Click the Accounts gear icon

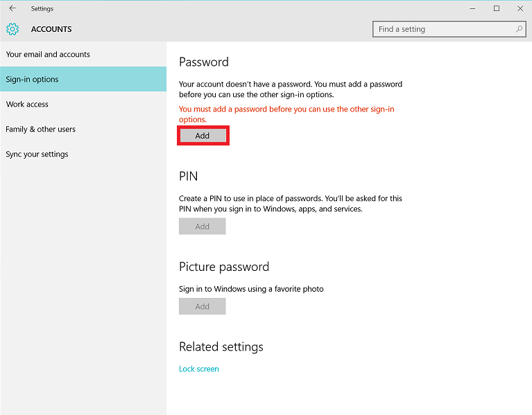(x=12, y=29)
